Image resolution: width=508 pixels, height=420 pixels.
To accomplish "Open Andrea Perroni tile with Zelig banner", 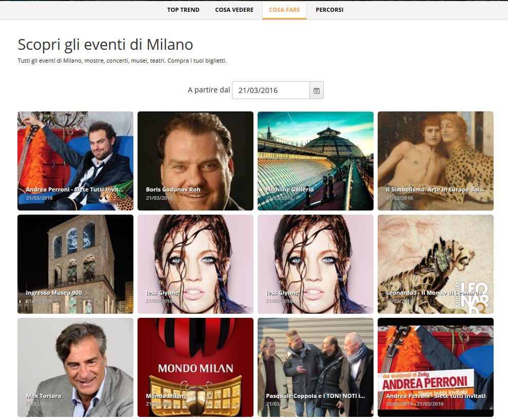I will pyautogui.click(x=436, y=367).
